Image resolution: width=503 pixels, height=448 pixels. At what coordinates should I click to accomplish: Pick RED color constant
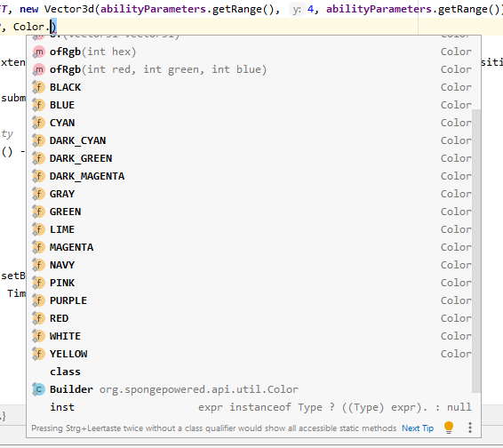[251, 318]
